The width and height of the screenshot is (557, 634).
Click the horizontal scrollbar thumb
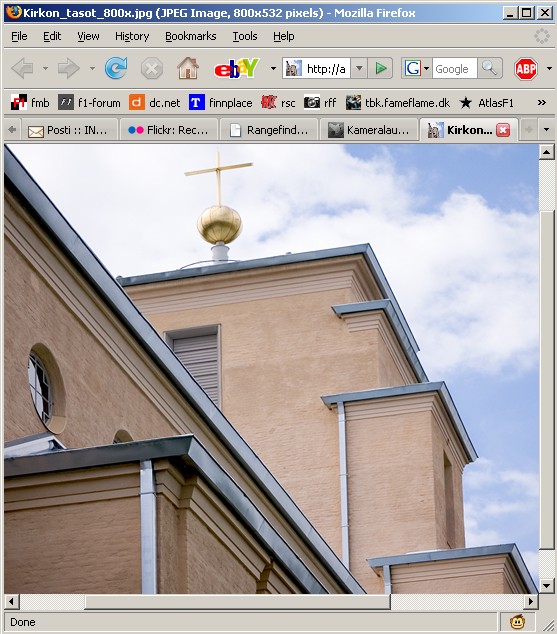click(237, 602)
